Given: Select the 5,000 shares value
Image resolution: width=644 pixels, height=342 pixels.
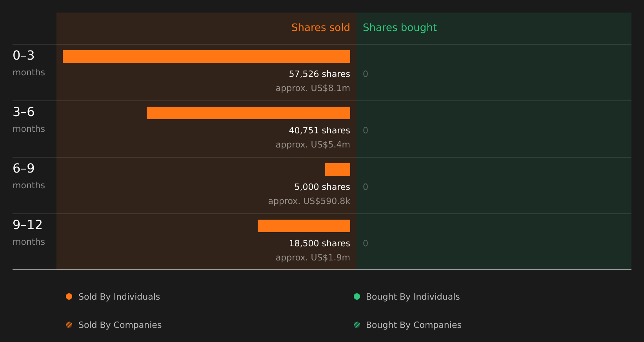Looking at the screenshot, I should pyautogui.click(x=322, y=187).
